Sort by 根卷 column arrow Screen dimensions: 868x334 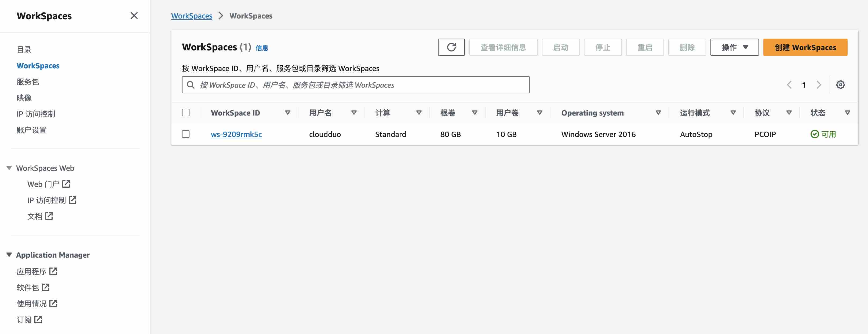pyautogui.click(x=475, y=113)
